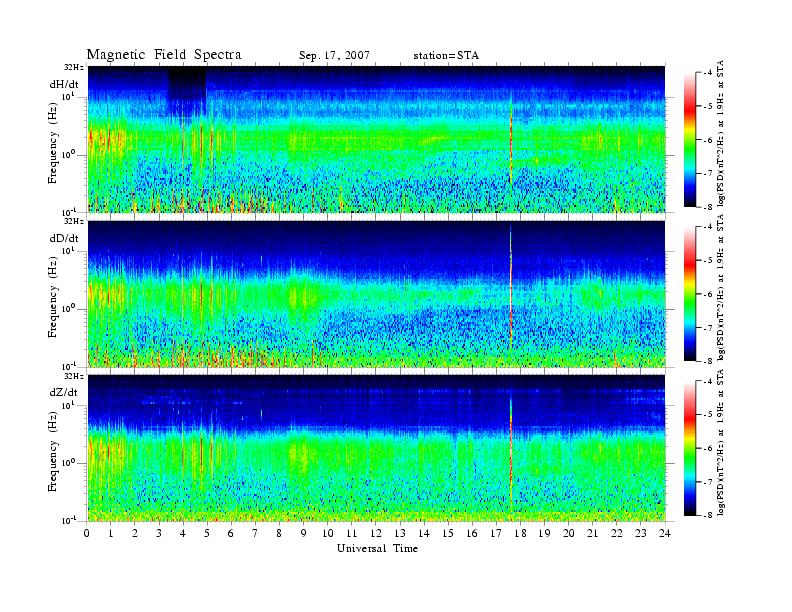Click hour 15 on the Universal Time axis
Image resolution: width=792 pixels, height=612 pixels.
pyautogui.click(x=448, y=533)
